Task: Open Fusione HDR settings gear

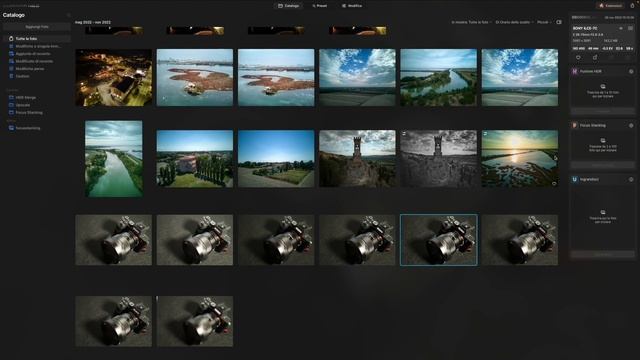Action: tap(631, 71)
